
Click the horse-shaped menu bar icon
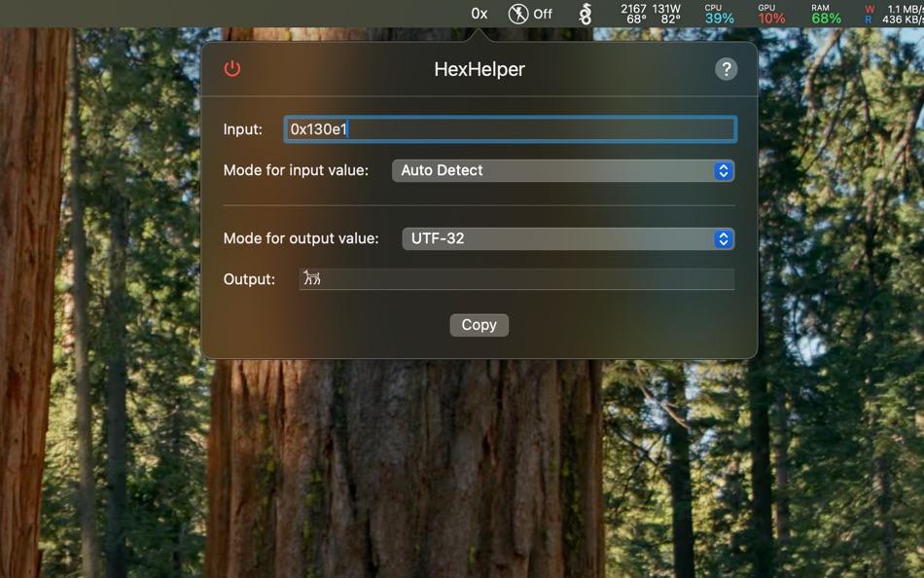[x=585, y=14]
